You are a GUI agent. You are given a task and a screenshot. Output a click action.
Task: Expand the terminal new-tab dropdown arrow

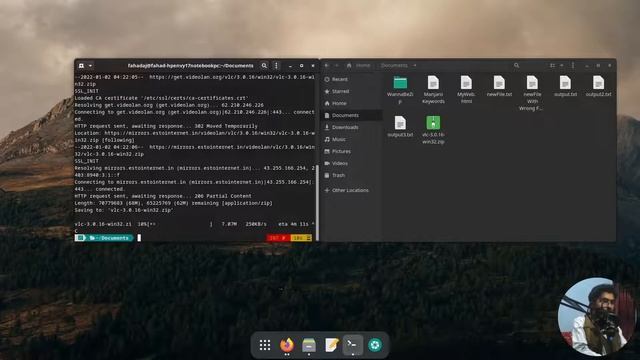(x=90, y=66)
